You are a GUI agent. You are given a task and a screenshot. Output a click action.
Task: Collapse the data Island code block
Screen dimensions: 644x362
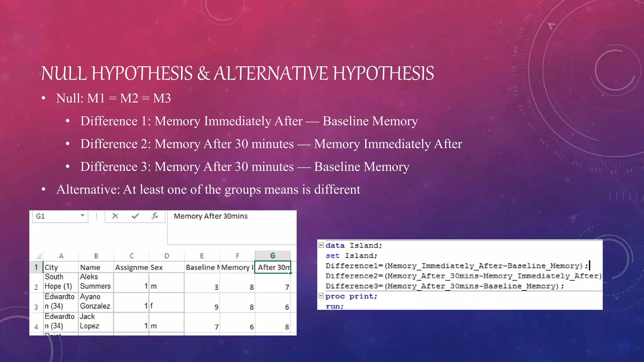[x=321, y=245]
